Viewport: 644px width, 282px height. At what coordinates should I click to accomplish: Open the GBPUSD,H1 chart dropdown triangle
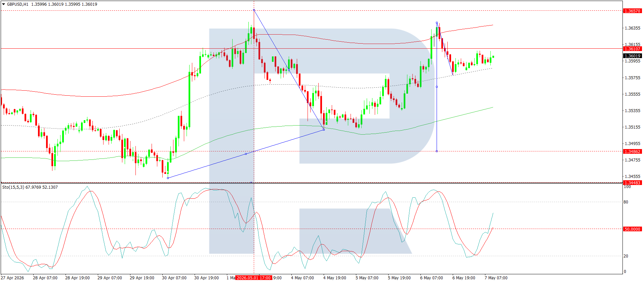[x=4, y=4]
